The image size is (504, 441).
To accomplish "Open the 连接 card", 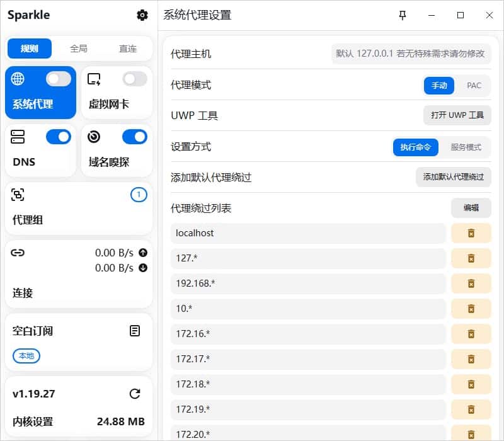I will (x=79, y=274).
